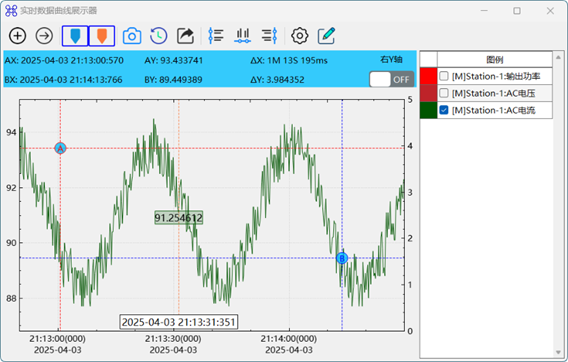Switch the 右Y轴 toggle from OFF

(392, 79)
